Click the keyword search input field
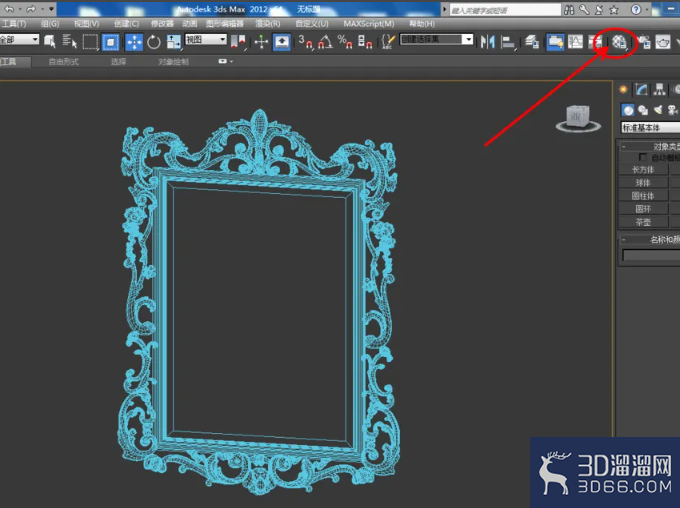This screenshot has width=680, height=508. [x=505, y=10]
